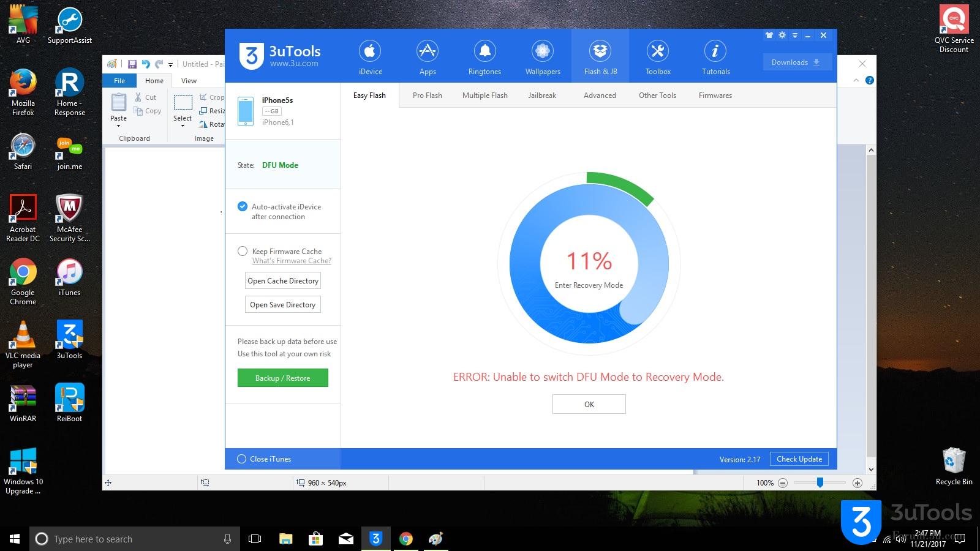Viewport: 980px width, 551px height.
Task: Select the Home ribbon tab in Paint
Action: pyautogui.click(x=154, y=81)
